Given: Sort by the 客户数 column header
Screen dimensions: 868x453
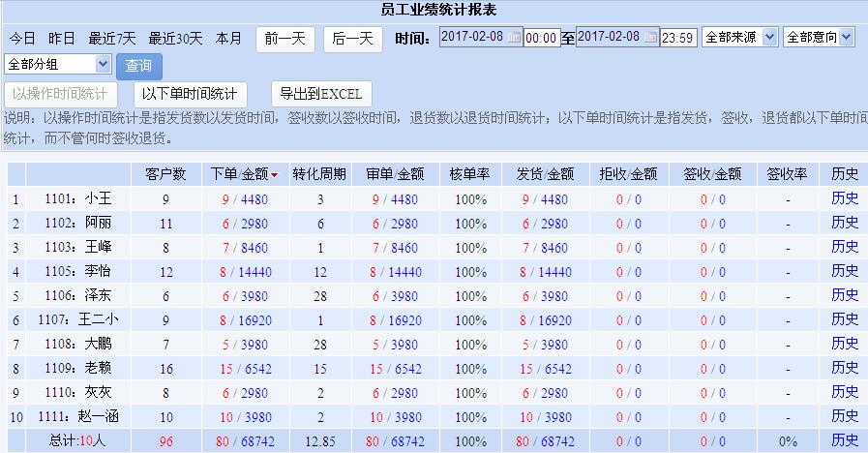Looking at the screenshot, I should point(165,174).
